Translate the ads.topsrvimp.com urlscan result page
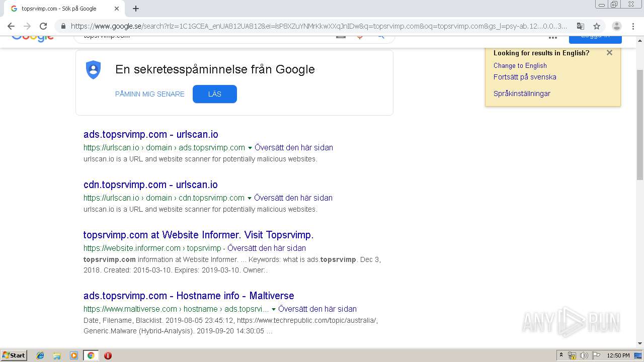The width and height of the screenshot is (644, 362). (x=294, y=147)
